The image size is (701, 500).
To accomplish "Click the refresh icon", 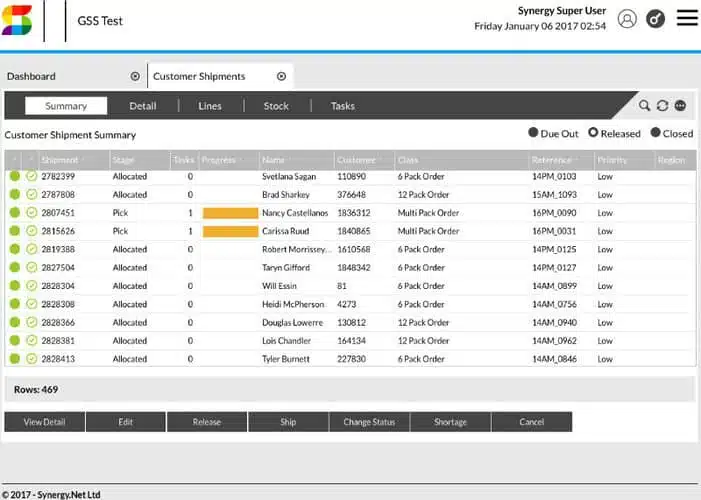I will (663, 106).
